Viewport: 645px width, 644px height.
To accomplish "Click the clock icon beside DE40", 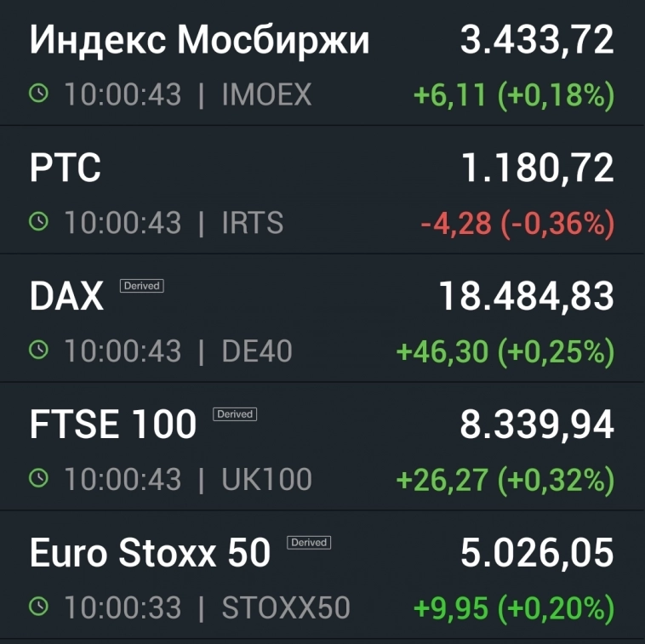I will [x=39, y=350].
